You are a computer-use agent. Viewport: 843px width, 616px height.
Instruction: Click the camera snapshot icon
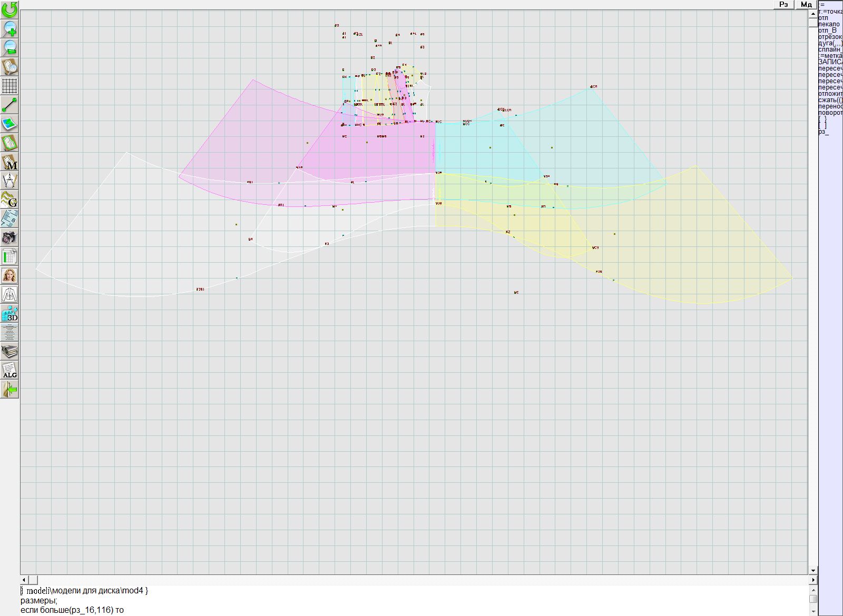point(9,237)
